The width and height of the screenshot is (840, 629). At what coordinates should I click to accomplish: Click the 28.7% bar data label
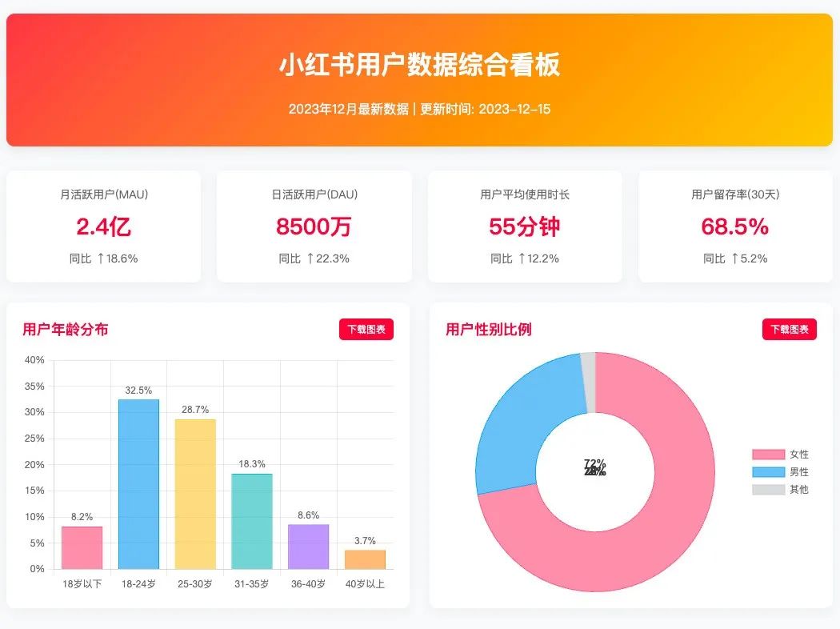(x=195, y=410)
